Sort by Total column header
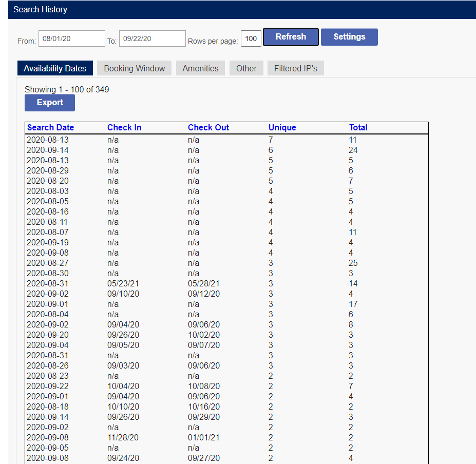The width and height of the screenshot is (476, 464). coord(358,127)
